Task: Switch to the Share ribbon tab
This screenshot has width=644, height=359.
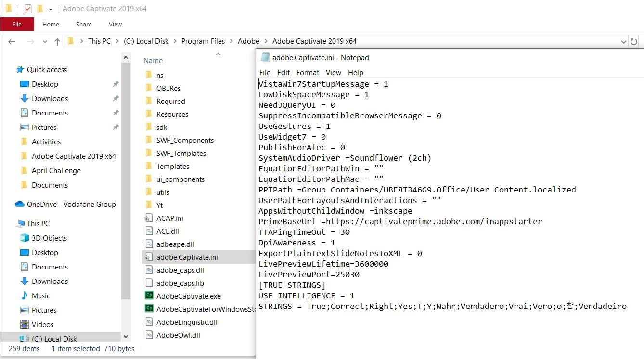Action: [x=84, y=24]
